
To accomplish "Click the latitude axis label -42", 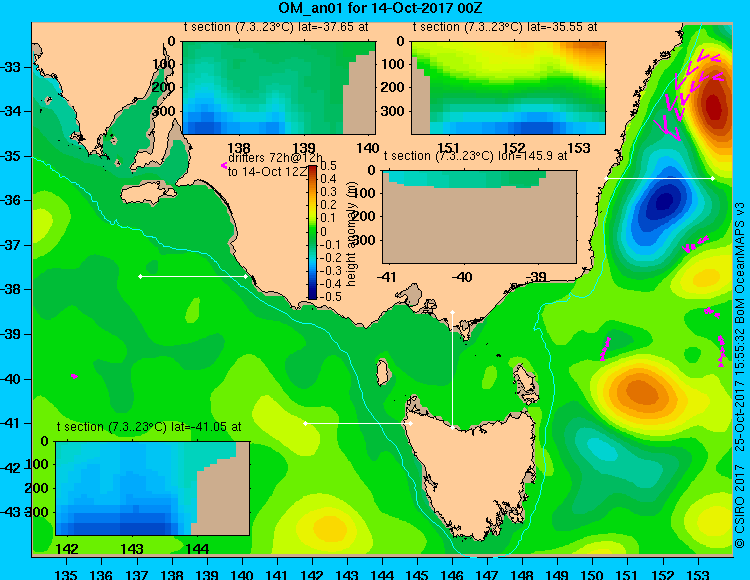I will click(x=11, y=468).
